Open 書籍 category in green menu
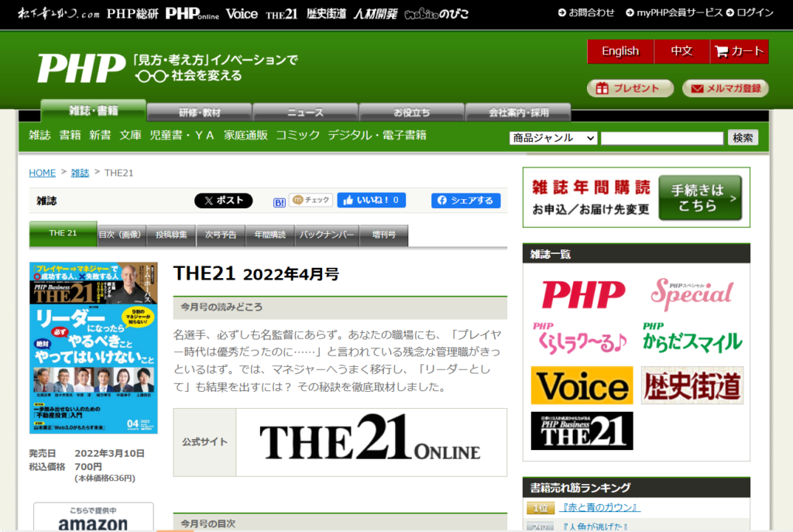793x532 pixels. [70, 135]
